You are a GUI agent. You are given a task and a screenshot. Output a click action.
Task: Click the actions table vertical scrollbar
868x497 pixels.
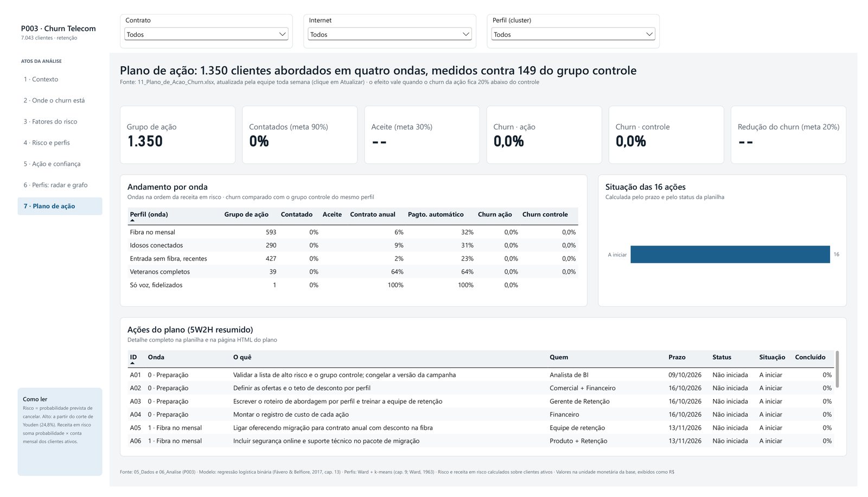pyautogui.click(x=837, y=369)
